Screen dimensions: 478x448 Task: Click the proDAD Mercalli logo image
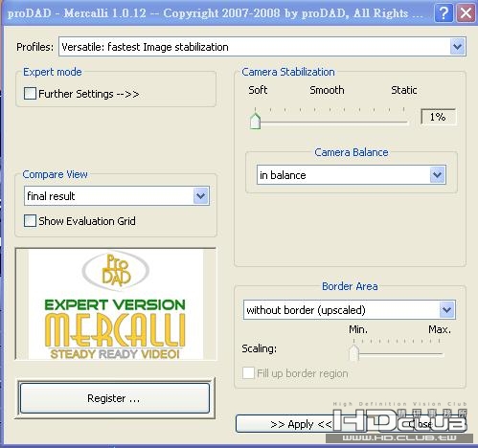pos(116,304)
